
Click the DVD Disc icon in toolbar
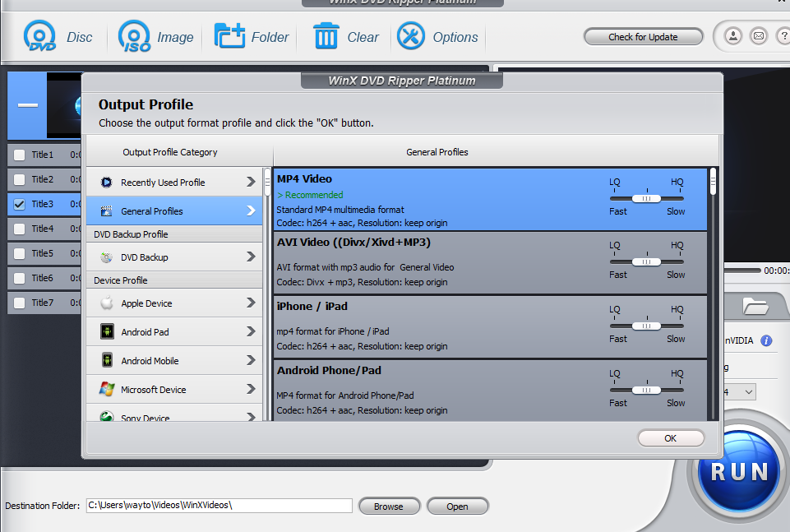tap(39, 36)
